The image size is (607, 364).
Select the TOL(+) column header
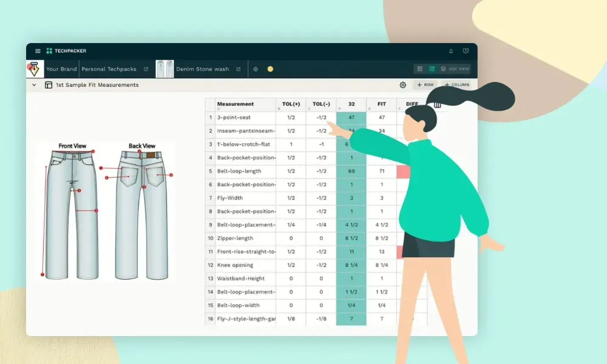point(291,104)
